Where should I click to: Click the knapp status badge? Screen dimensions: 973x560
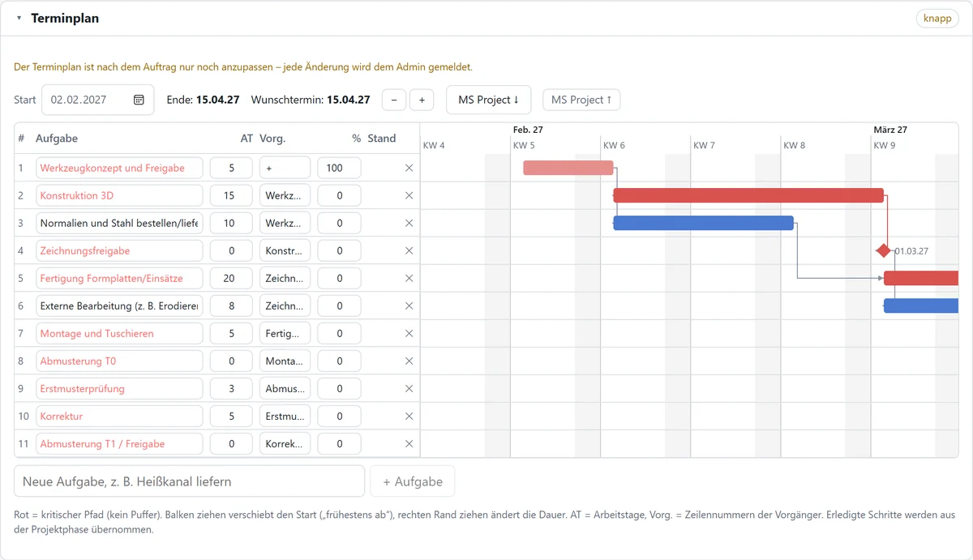[x=937, y=18]
